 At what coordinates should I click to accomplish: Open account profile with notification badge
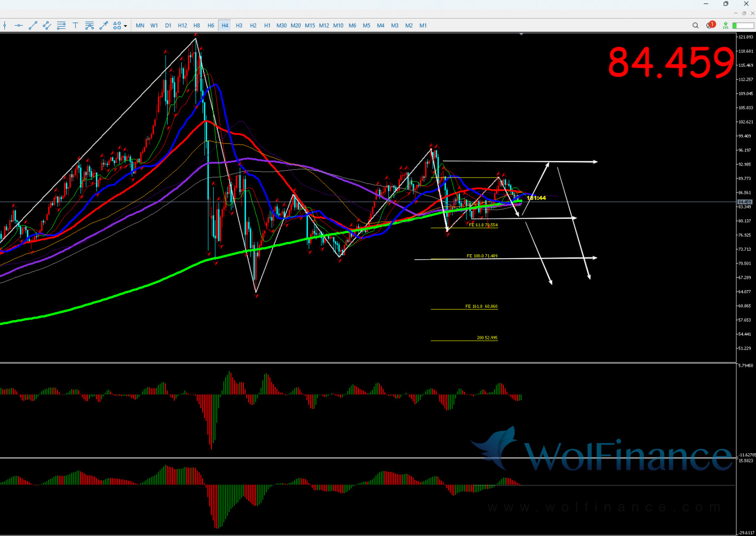[710, 25]
